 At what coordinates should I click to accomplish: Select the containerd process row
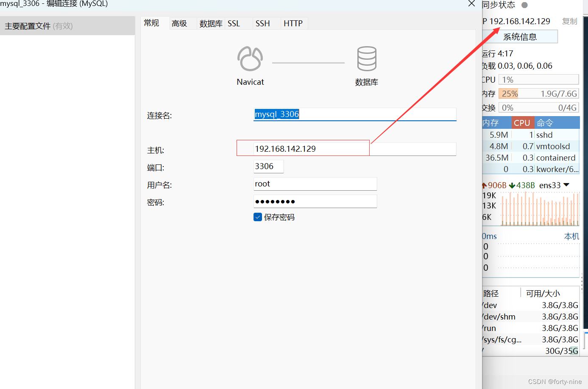(x=531, y=158)
